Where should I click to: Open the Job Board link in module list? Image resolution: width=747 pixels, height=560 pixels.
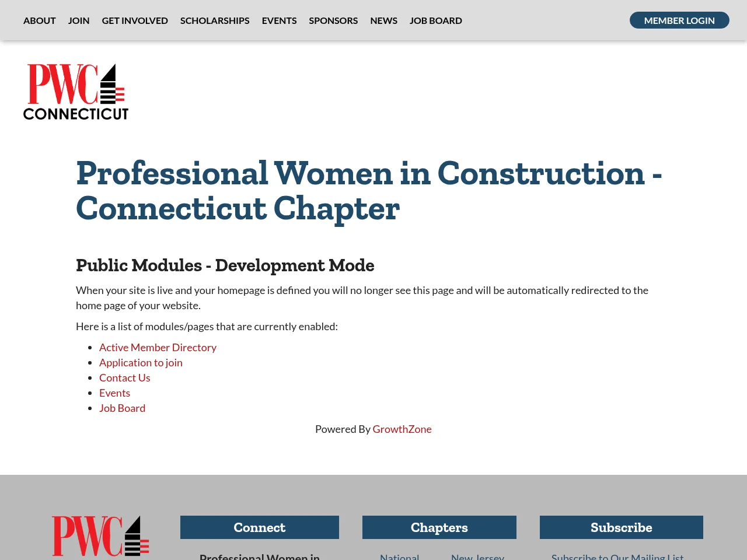(122, 408)
